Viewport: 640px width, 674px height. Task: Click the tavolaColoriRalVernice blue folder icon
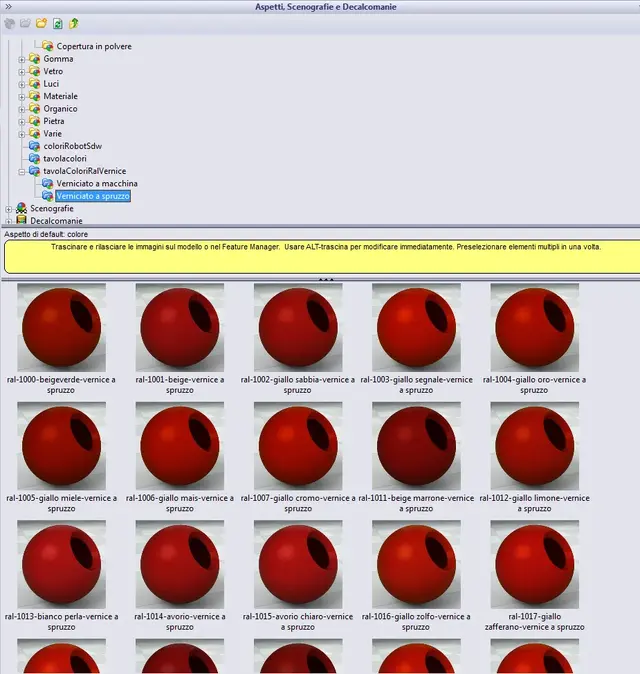[34, 171]
